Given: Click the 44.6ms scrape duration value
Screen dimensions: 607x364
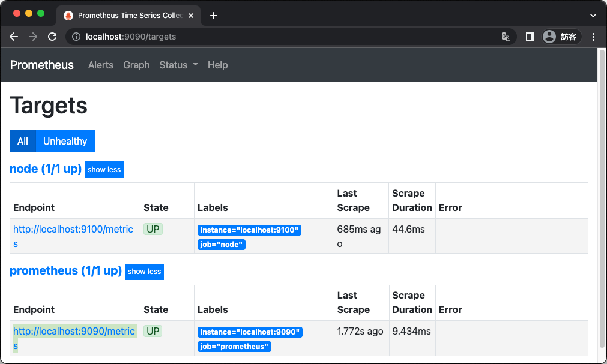Looking at the screenshot, I should point(408,230).
